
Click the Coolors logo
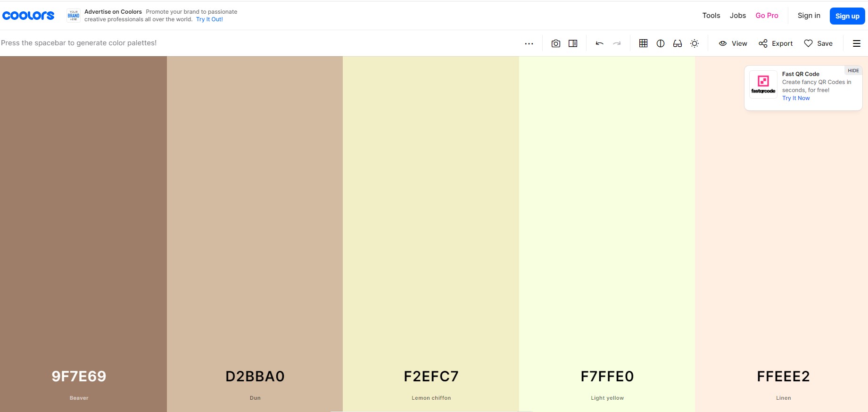(x=28, y=16)
